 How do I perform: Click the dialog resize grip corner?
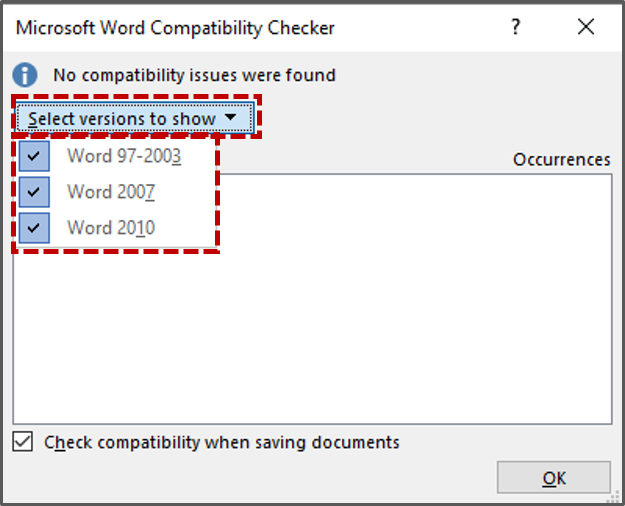click(613, 497)
